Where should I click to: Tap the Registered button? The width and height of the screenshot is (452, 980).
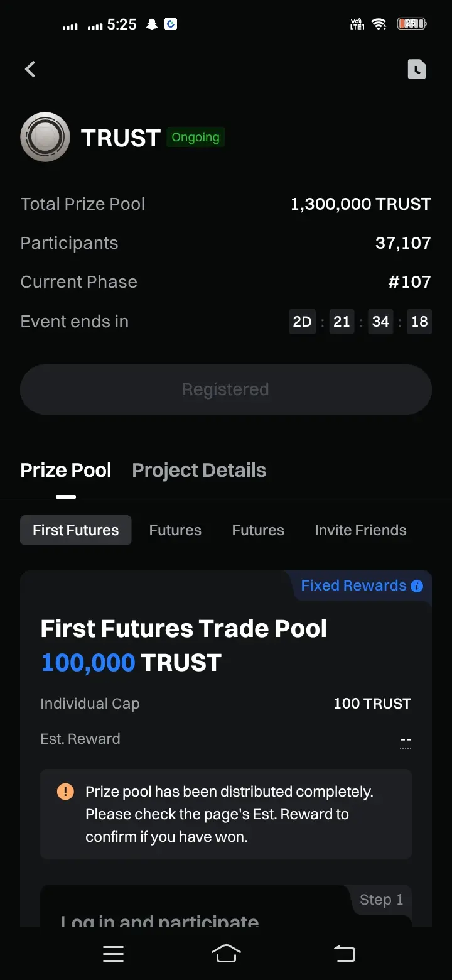tap(226, 389)
